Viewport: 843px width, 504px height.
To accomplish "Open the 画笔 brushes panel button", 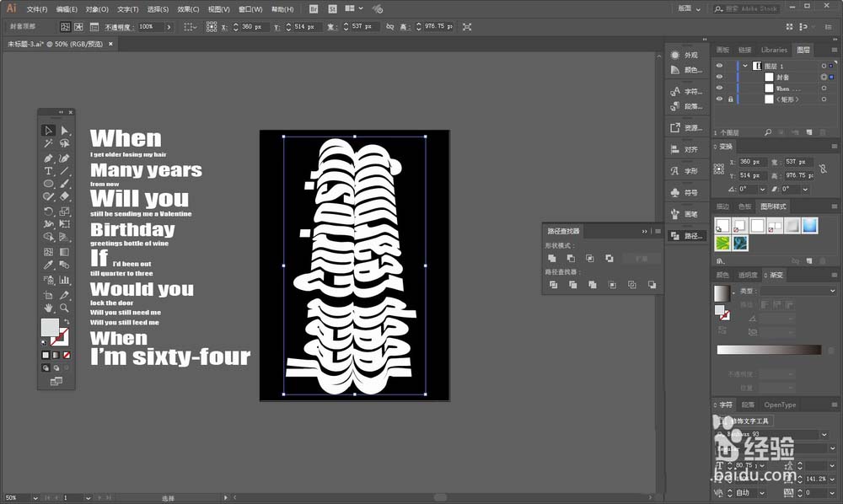I will click(x=686, y=214).
